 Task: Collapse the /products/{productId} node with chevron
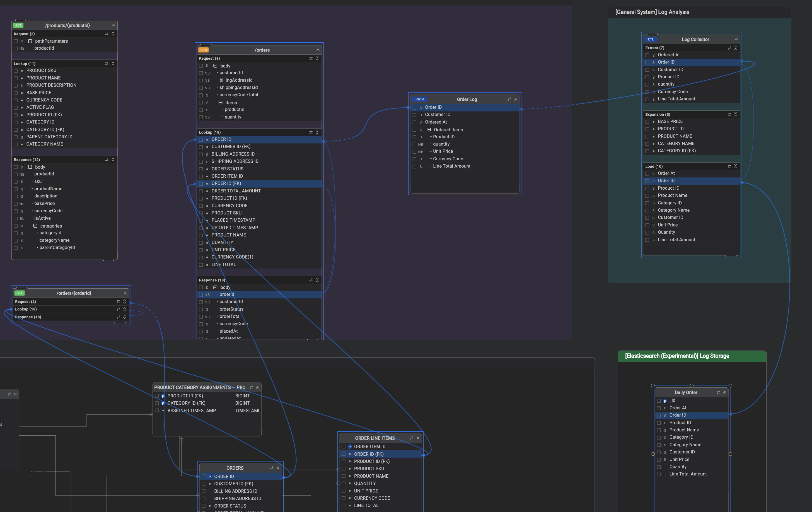pyautogui.click(x=114, y=25)
